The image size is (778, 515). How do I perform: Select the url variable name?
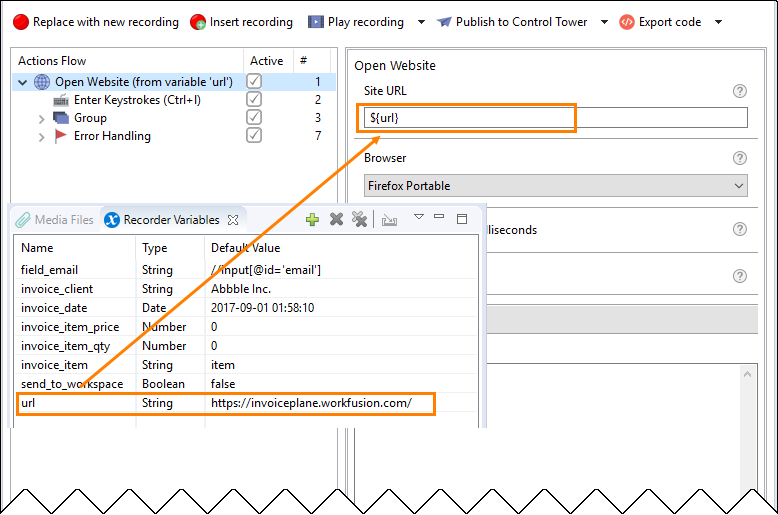[x=28, y=403]
